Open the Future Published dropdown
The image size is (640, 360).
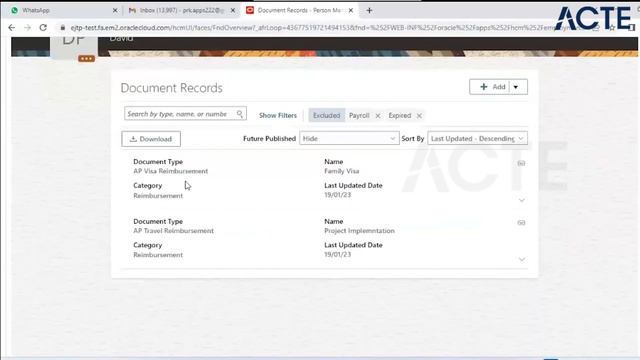click(349, 138)
